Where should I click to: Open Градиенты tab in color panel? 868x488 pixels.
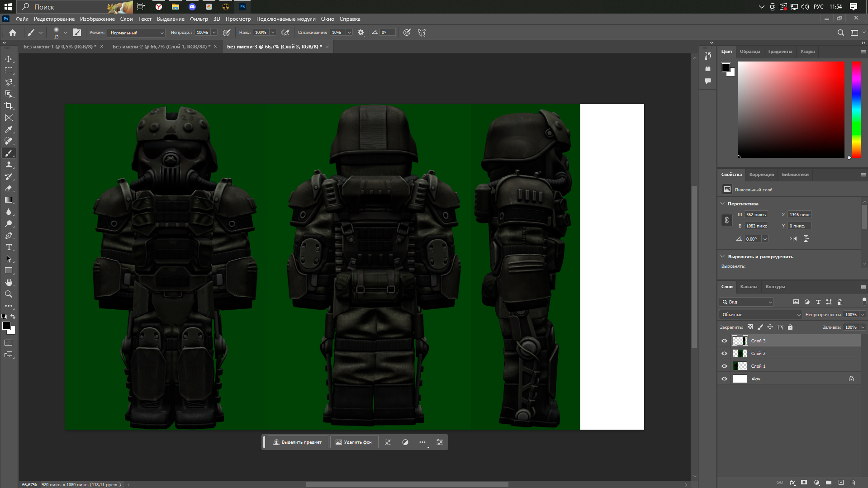780,52
